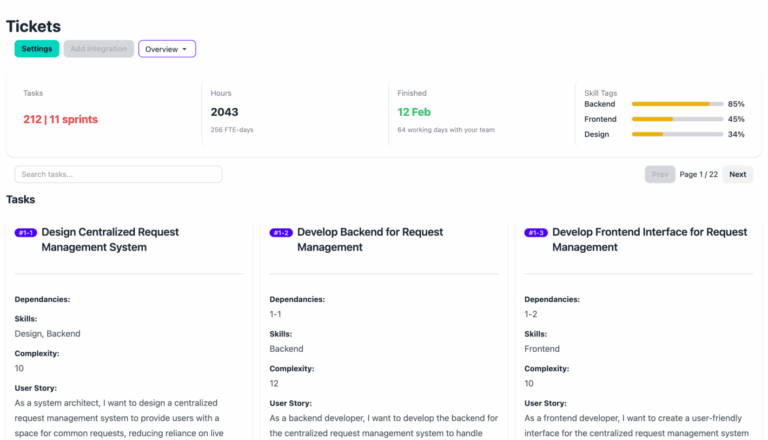Click the green Settings button

[37, 49]
